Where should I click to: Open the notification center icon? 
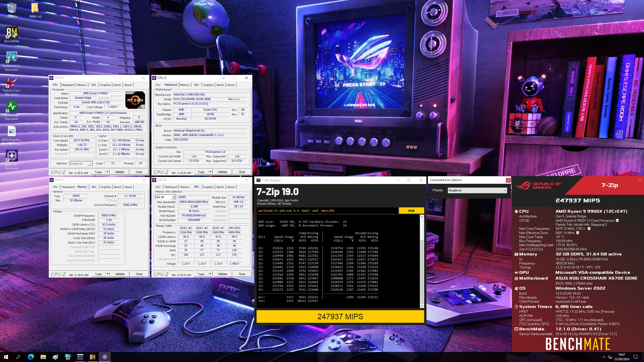(x=636, y=357)
